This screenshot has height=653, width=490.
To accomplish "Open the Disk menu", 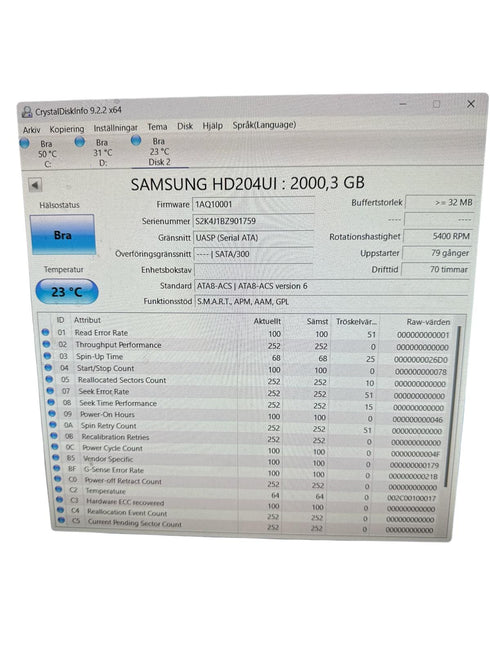I will click(x=185, y=126).
